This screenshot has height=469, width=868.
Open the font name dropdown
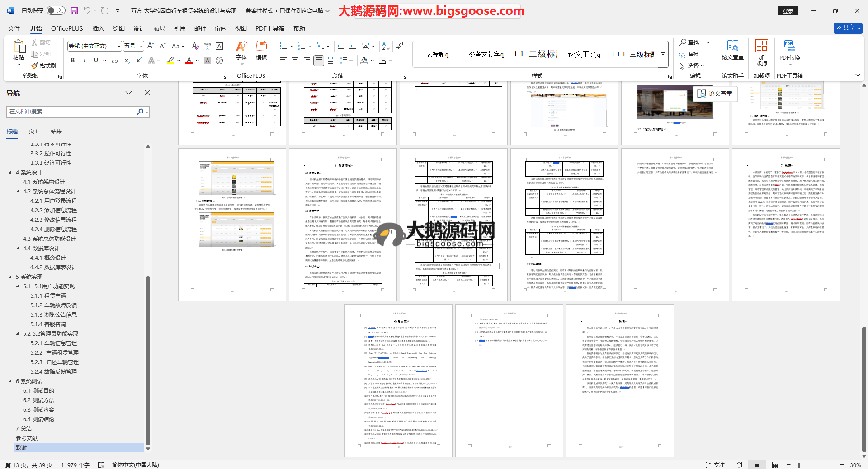pyautogui.click(x=119, y=46)
